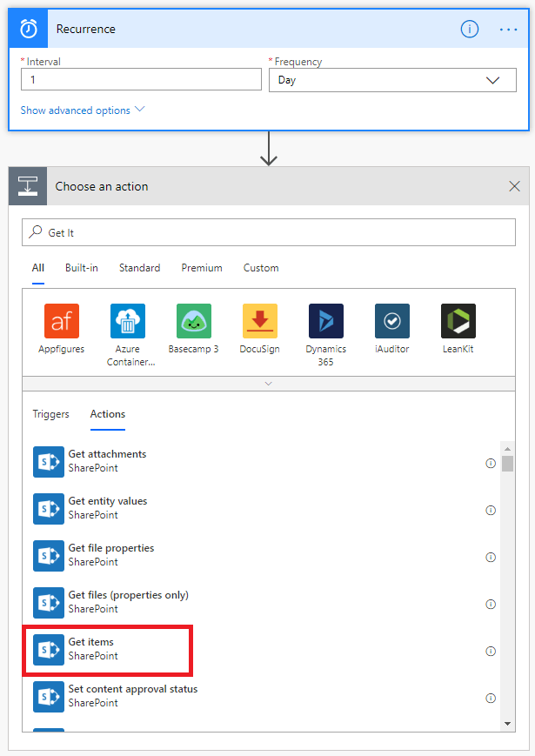Screen dimensions: 535x756
Task: Click SharePoint icon for Get file properties
Action: tap(49, 556)
